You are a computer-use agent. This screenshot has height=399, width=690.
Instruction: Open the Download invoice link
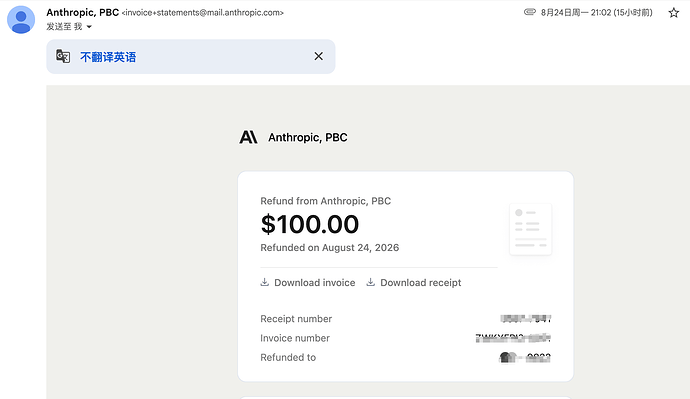point(314,282)
